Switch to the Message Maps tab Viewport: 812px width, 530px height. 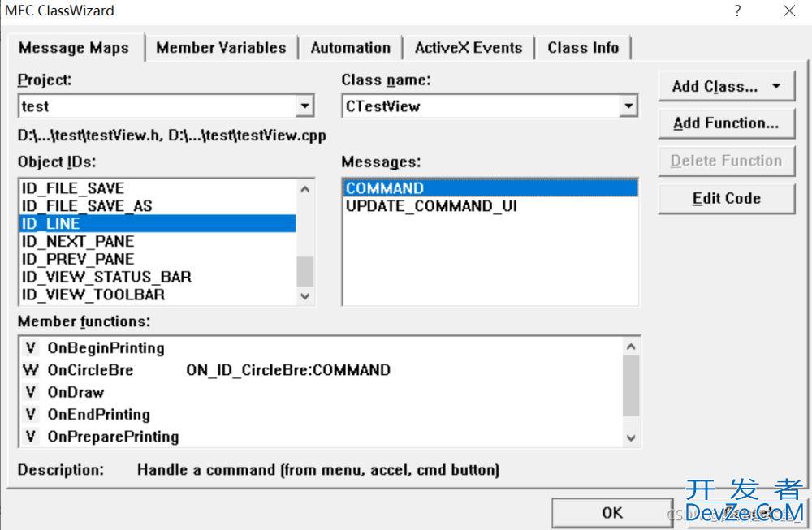click(74, 48)
